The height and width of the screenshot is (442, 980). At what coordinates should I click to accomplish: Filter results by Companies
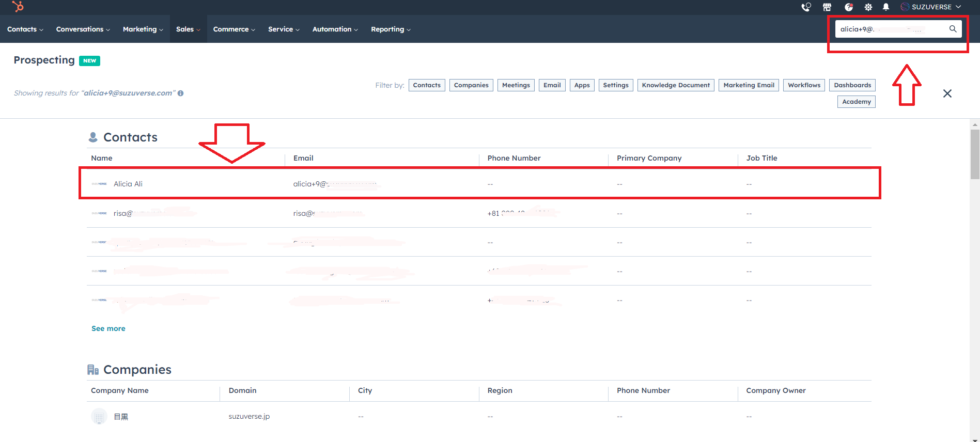471,85
